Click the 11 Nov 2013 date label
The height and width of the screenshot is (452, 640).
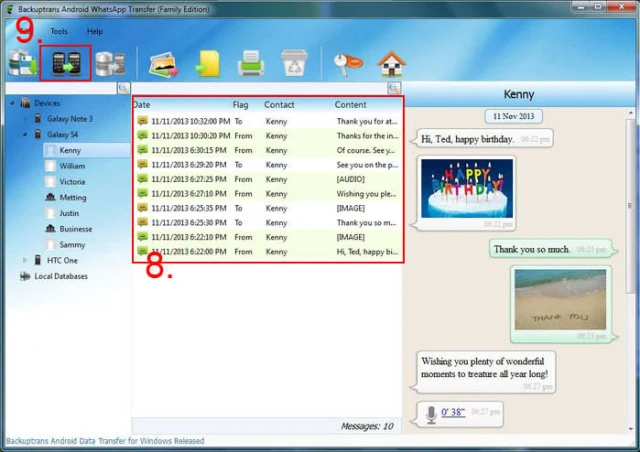513,116
